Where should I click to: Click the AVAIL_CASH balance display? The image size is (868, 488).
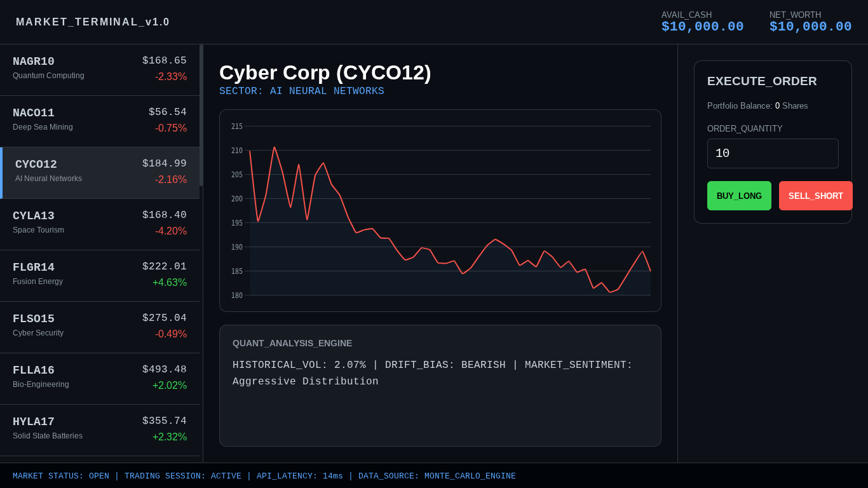(702, 21)
